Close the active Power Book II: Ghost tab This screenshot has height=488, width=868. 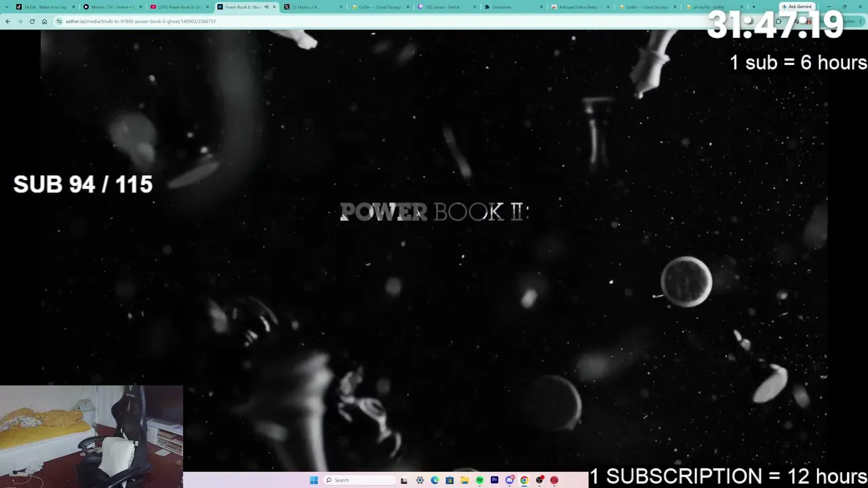pyautogui.click(x=275, y=7)
